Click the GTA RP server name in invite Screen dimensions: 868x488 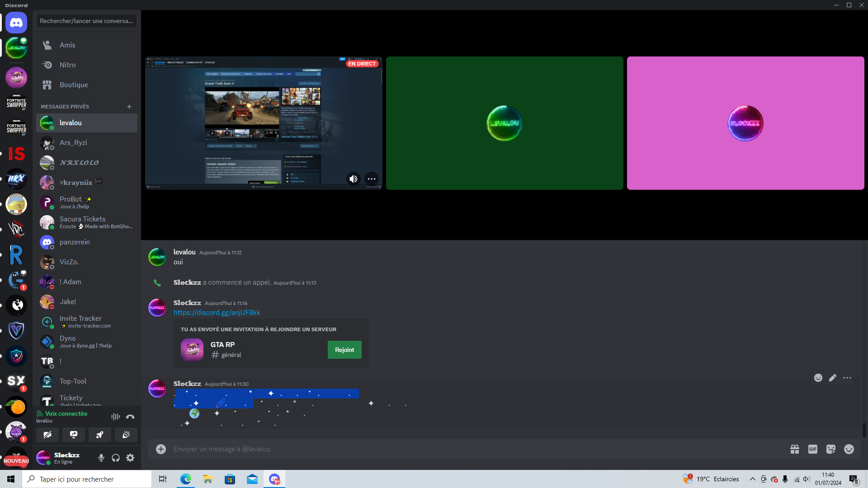point(222,344)
